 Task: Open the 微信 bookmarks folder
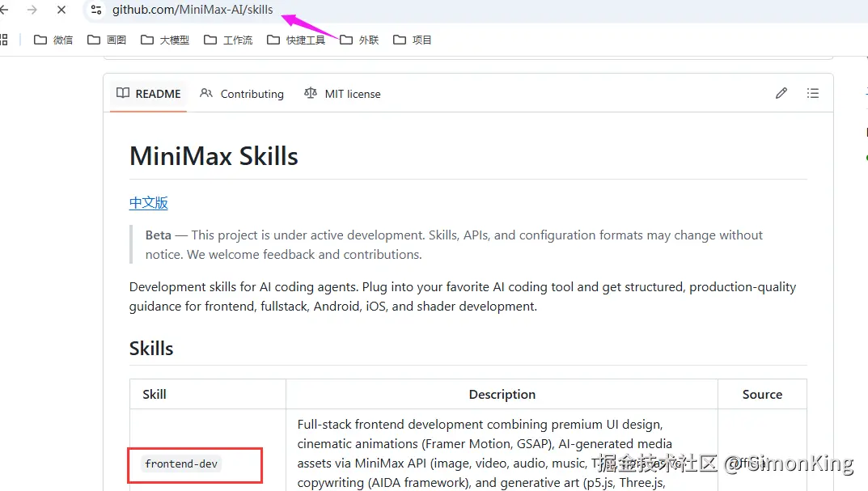pyautogui.click(x=53, y=40)
